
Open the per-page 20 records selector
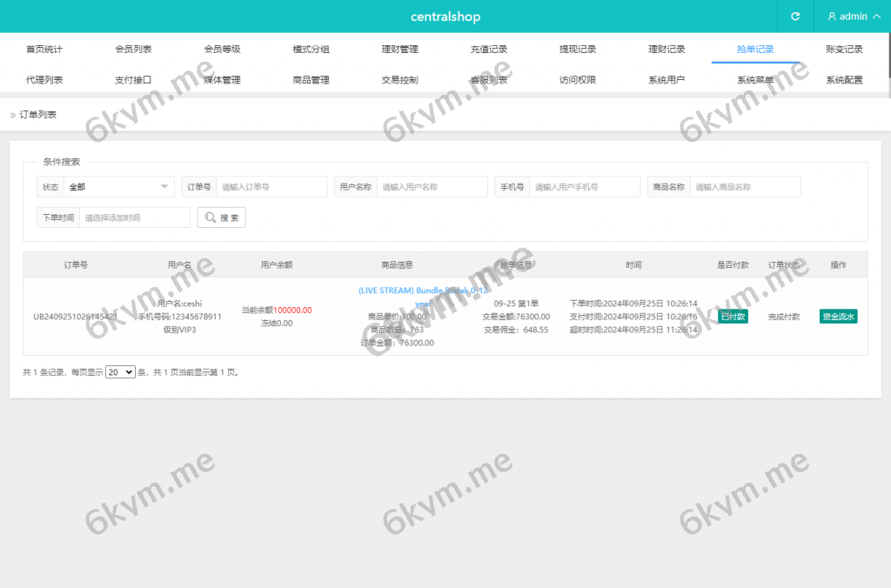pos(120,371)
